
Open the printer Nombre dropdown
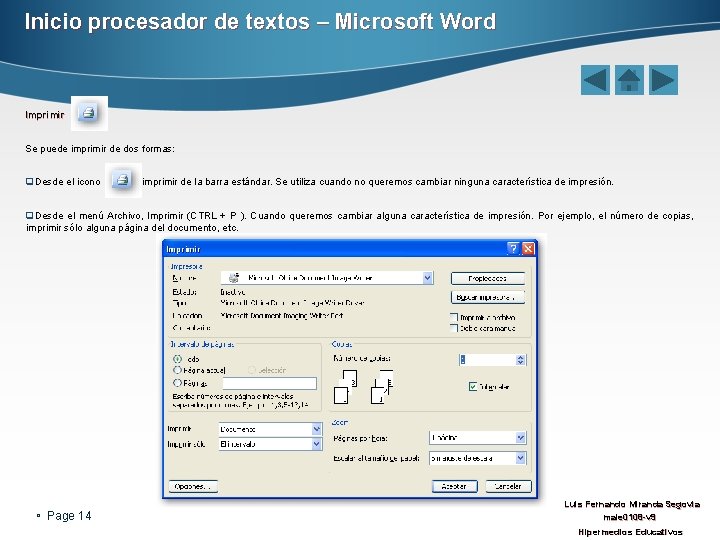[x=428, y=278]
